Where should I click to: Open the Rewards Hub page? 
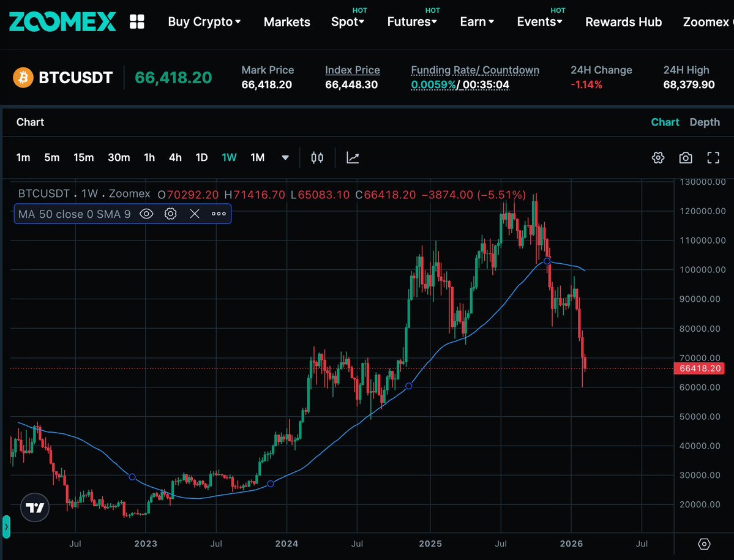point(624,22)
